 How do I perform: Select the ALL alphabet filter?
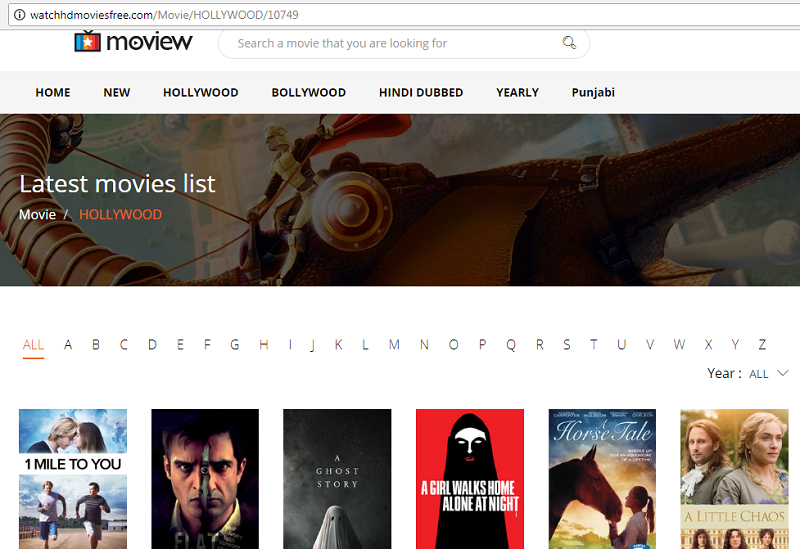[x=33, y=345]
